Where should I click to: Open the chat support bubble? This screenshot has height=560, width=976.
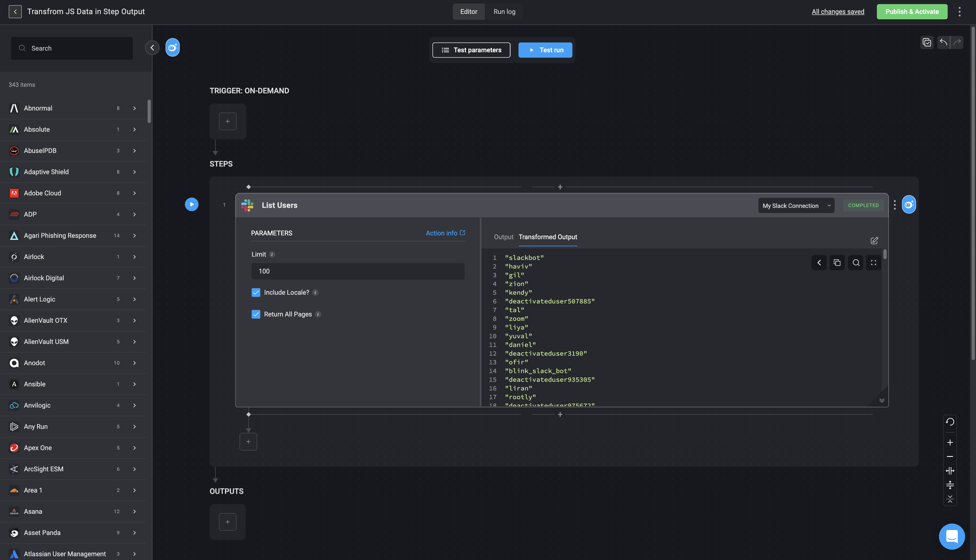pyautogui.click(x=951, y=536)
